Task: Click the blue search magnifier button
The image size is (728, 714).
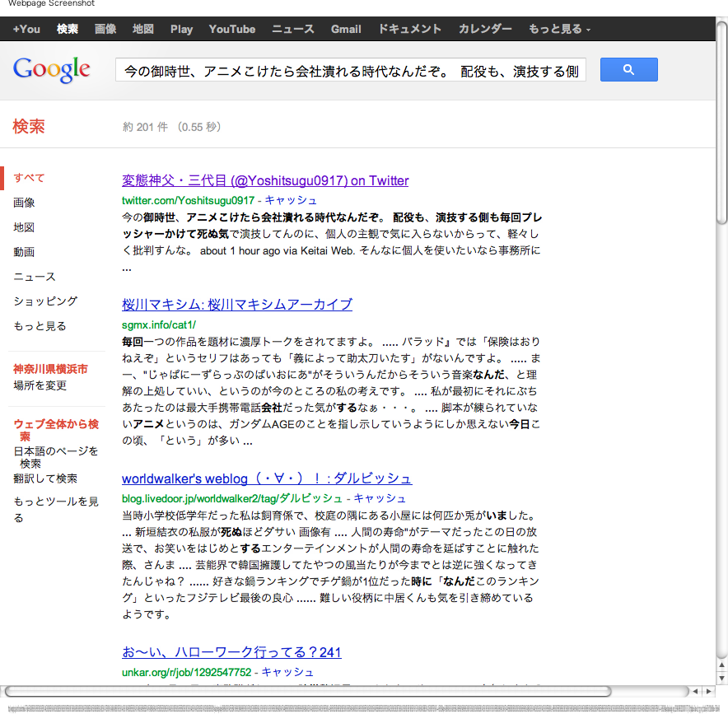Action: coord(628,70)
